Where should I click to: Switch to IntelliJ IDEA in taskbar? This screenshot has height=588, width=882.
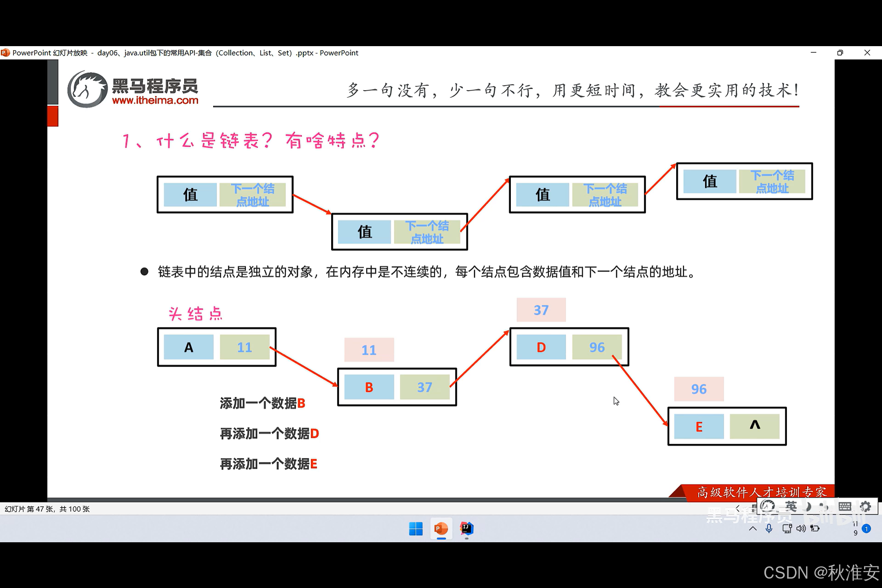[x=466, y=529]
